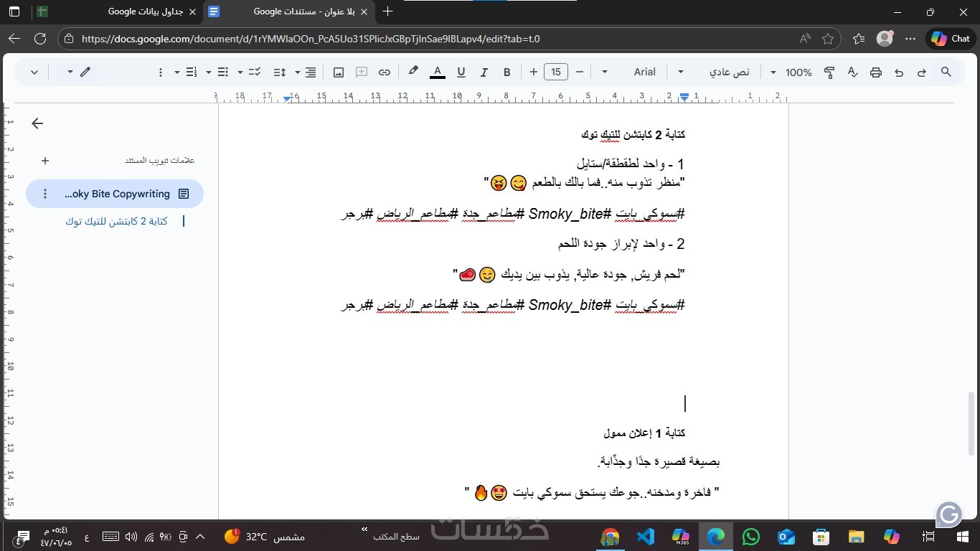Select the oky Bite Copywriting document tab
Viewport: 980px width, 551px height.
(x=115, y=194)
